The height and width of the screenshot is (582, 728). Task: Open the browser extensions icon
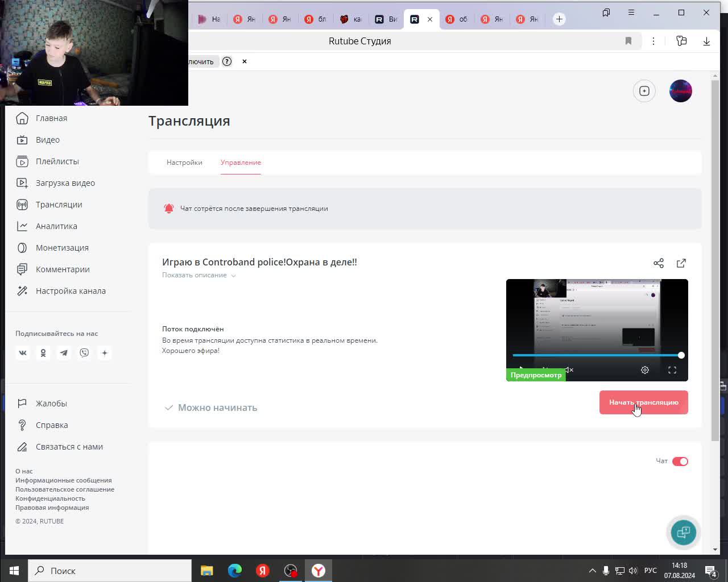[681, 41]
